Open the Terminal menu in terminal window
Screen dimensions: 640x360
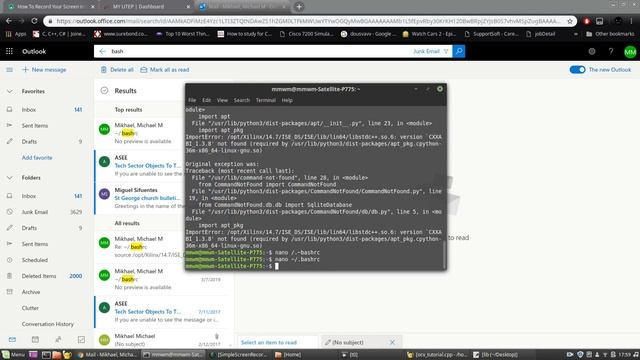tap(265, 100)
